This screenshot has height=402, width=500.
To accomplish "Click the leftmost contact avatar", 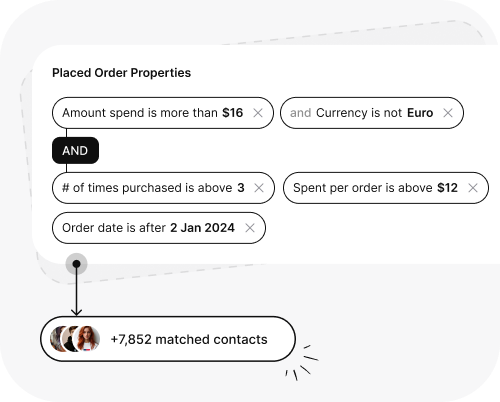I will coord(56,339).
